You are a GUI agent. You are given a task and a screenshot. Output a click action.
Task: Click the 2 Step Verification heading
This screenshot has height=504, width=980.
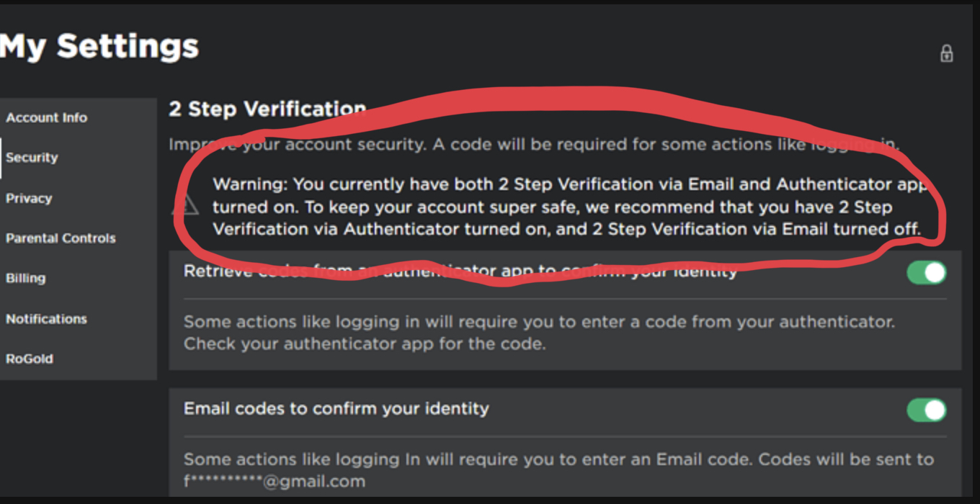tap(267, 109)
